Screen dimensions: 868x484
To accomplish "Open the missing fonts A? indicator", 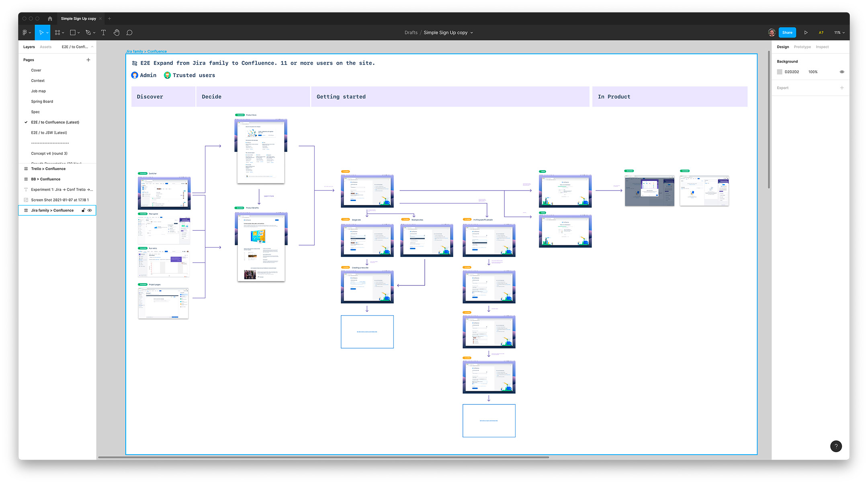I will [821, 33].
